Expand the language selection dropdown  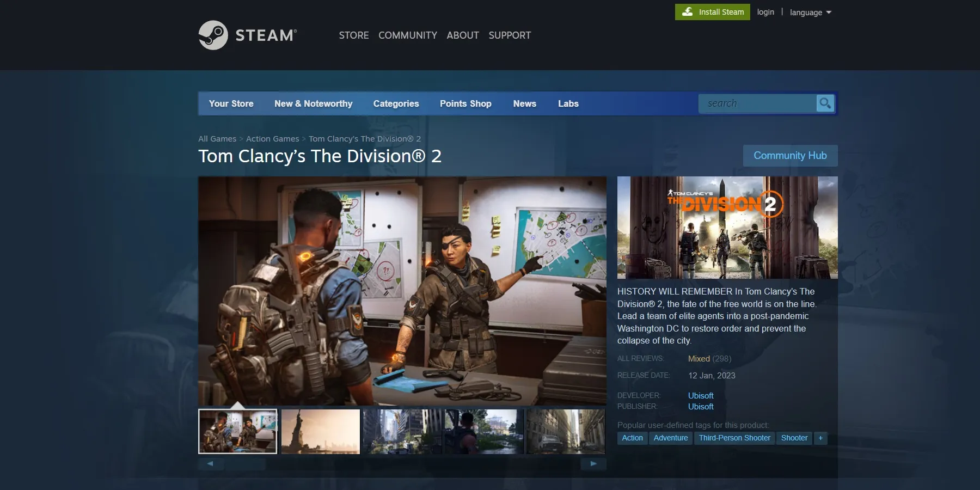click(x=811, y=12)
